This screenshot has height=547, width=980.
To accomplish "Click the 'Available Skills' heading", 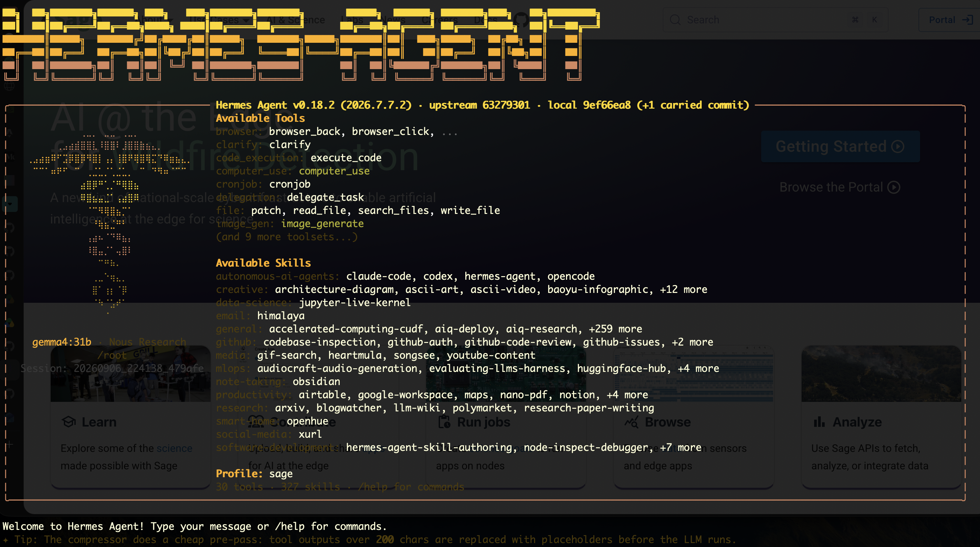I will pyautogui.click(x=263, y=263).
